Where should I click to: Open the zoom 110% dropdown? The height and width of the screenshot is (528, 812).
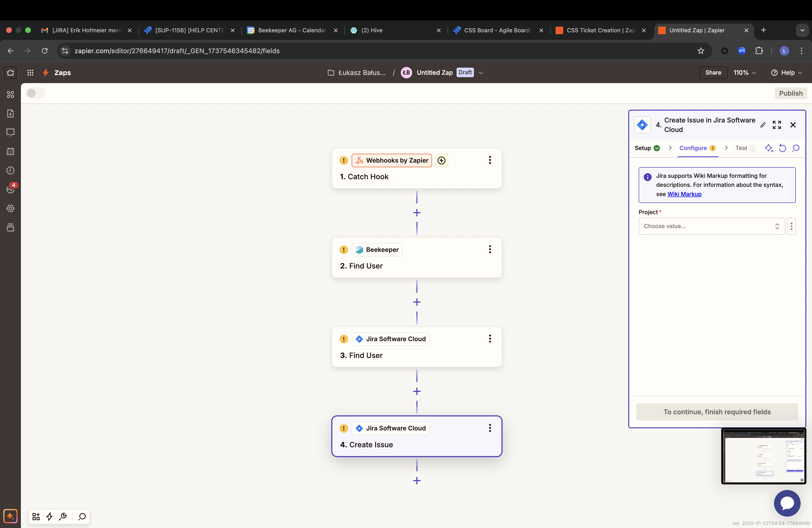(745, 73)
